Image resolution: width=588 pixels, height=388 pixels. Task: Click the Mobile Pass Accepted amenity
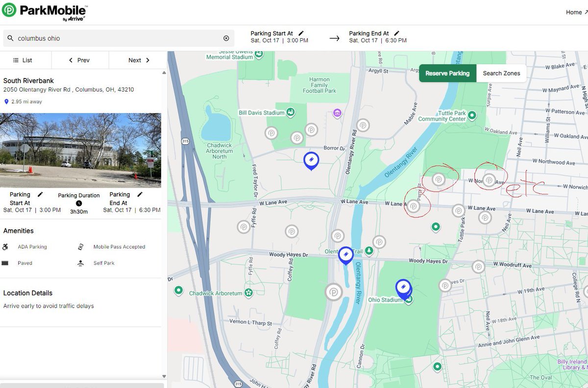pos(119,247)
